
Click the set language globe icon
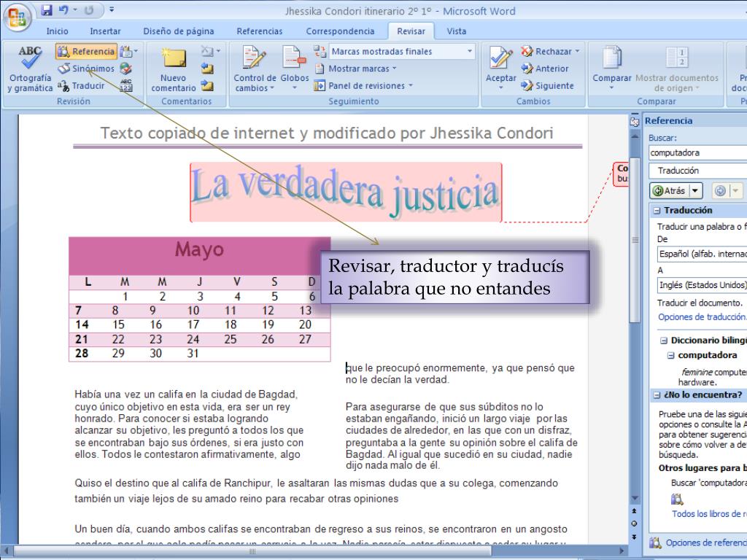pos(125,69)
